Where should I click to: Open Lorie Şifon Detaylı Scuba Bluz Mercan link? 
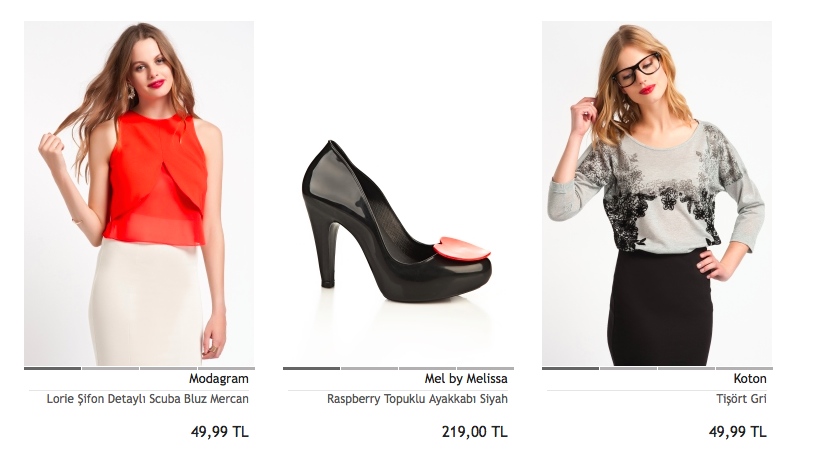[147, 399]
